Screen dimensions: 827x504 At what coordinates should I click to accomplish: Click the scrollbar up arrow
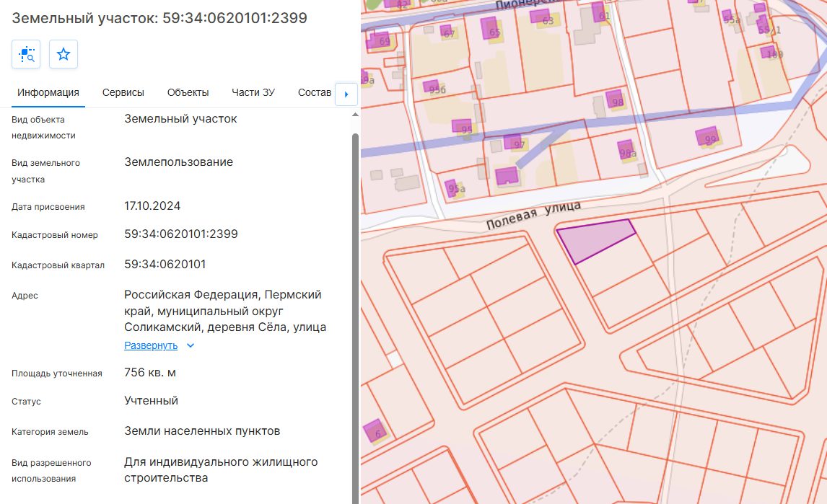tap(355, 115)
